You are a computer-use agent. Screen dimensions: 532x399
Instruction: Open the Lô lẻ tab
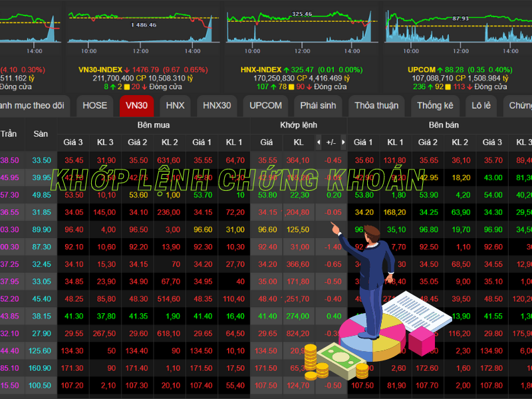pyautogui.click(x=481, y=106)
